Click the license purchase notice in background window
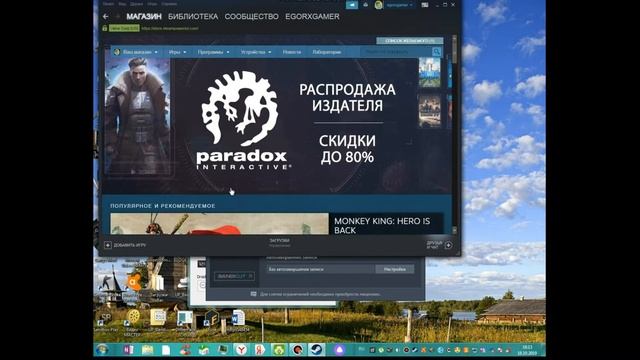The width and height of the screenshot is (640, 360). (x=316, y=294)
